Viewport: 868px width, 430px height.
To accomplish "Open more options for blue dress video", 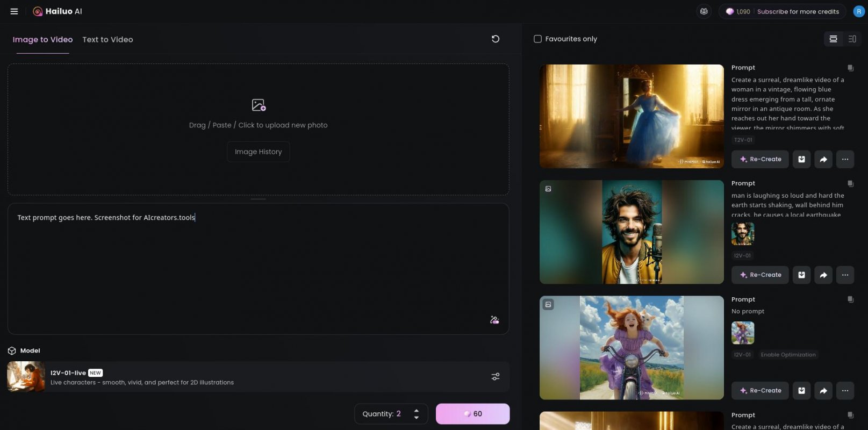I will (x=845, y=159).
